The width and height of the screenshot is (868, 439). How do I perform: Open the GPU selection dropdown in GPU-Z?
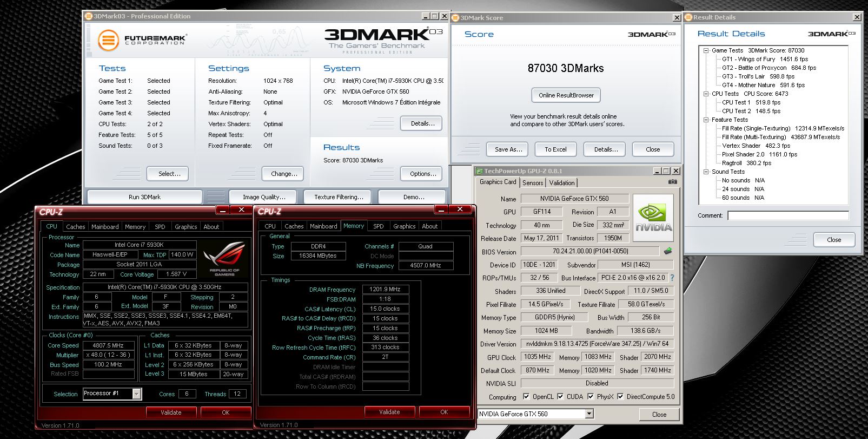(589, 414)
